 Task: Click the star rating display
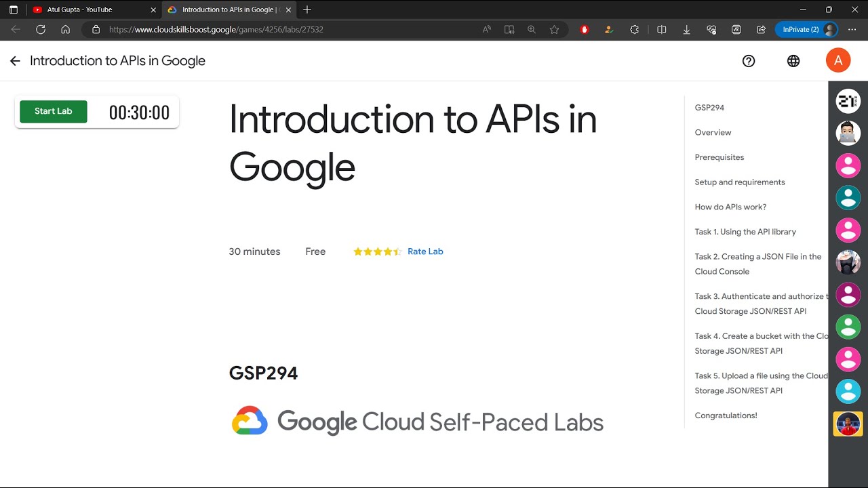click(378, 251)
